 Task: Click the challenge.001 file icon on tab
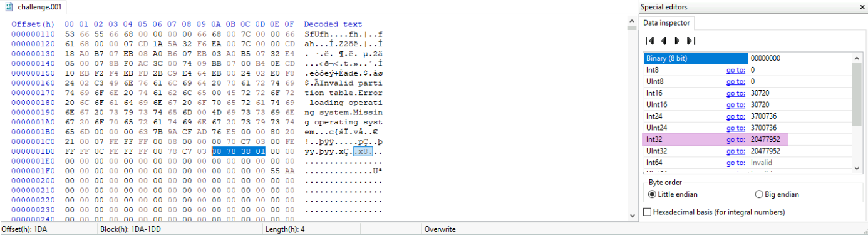pyautogui.click(x=9, y=7)
